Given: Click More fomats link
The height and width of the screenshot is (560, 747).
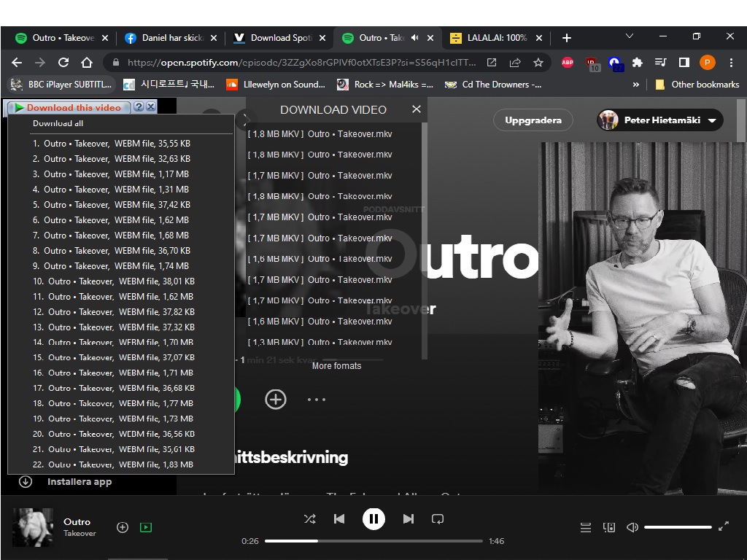Looking at the screenshot, I should pos(336,366).
